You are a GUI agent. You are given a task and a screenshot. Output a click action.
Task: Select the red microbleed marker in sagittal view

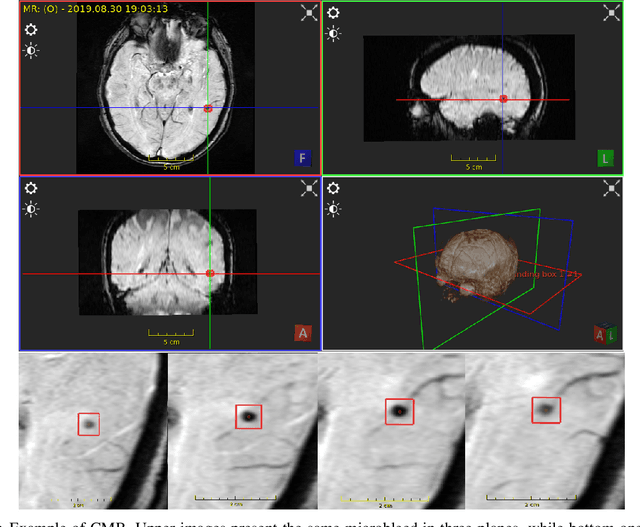point(503,99)
